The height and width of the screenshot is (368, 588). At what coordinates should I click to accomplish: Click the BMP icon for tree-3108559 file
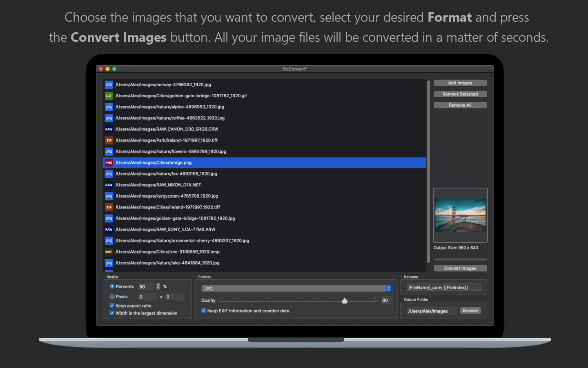(109, 252)
